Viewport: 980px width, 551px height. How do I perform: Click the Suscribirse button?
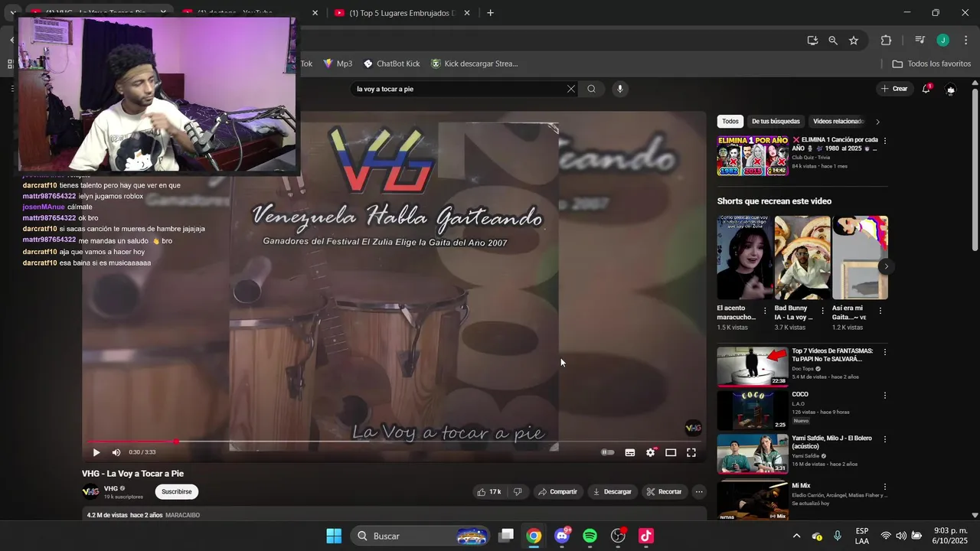177,491
